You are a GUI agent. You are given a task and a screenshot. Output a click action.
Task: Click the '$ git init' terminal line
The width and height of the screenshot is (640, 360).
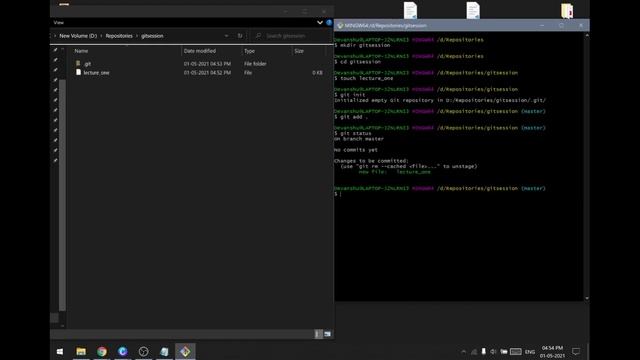click(350, 95)
